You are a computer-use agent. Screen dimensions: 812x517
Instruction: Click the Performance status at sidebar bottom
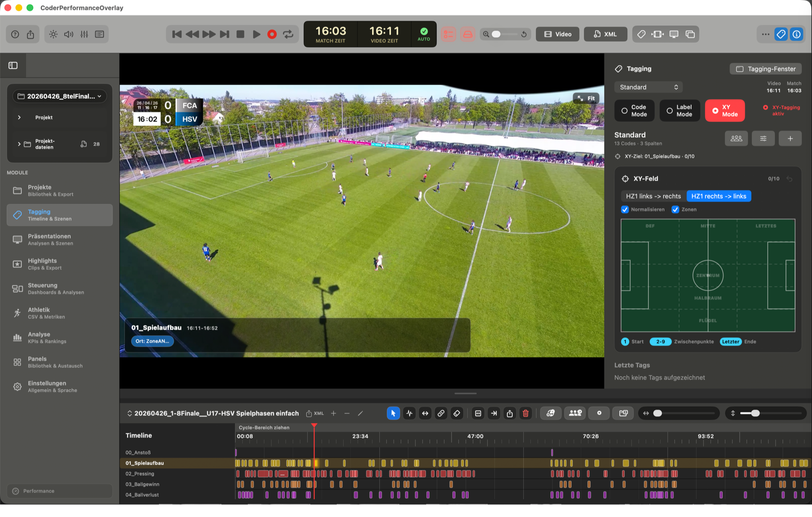[x=60, y=491]
